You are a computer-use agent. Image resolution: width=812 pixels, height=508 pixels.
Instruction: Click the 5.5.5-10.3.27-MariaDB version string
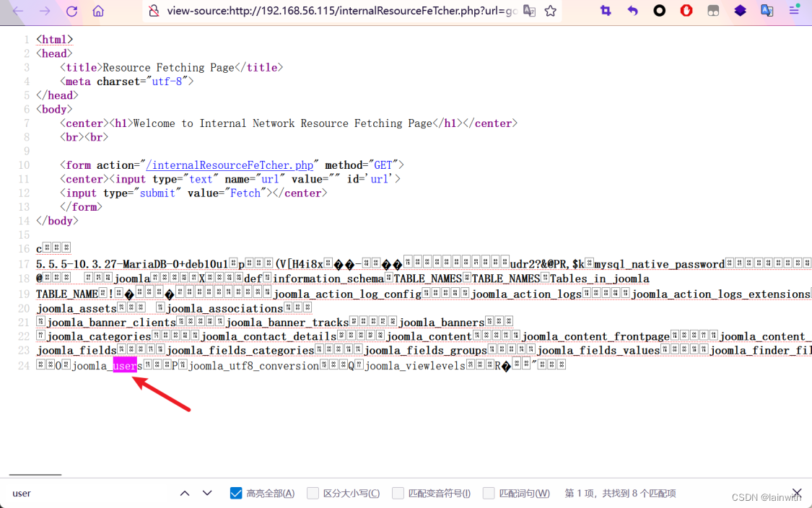(x=132, y=265)
